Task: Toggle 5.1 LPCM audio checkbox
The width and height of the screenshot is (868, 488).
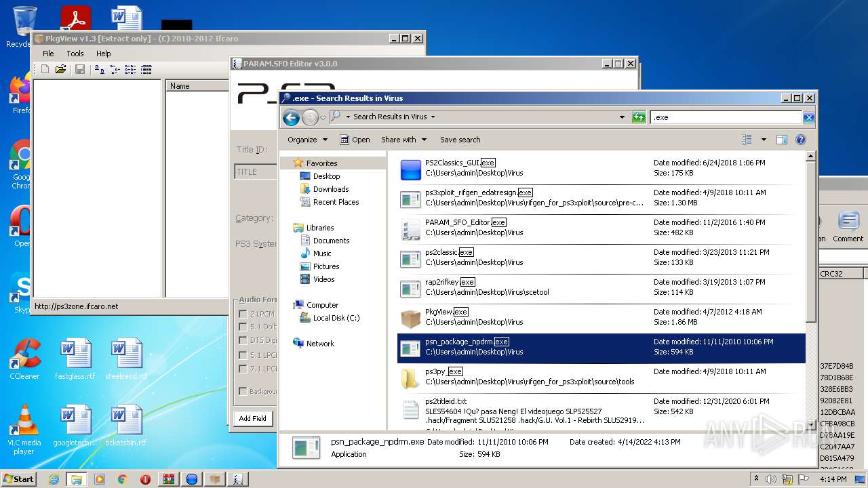Action: click(243, 355)
